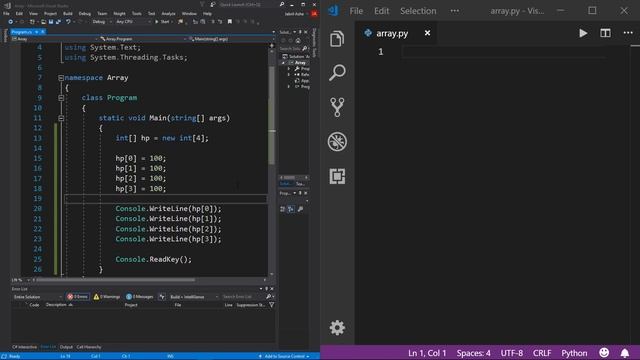Click the Ln 1, Col 1 position indicator

tap(427, 353)
